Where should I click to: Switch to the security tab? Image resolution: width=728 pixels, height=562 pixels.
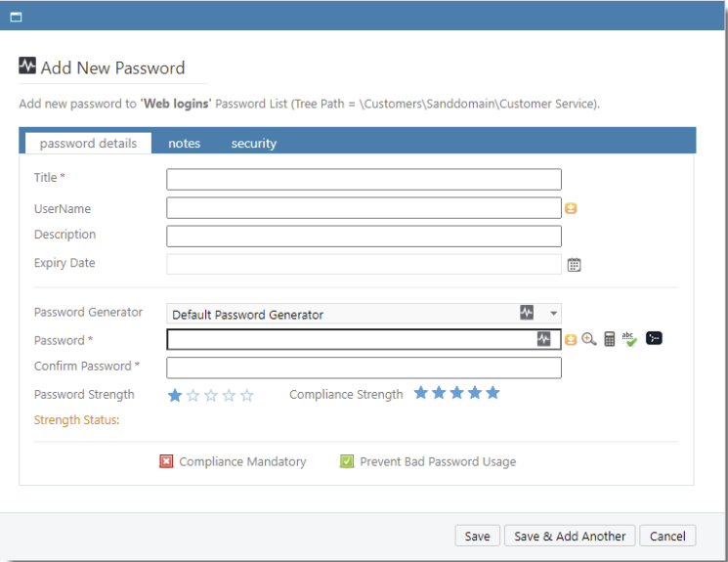[254, 143]
